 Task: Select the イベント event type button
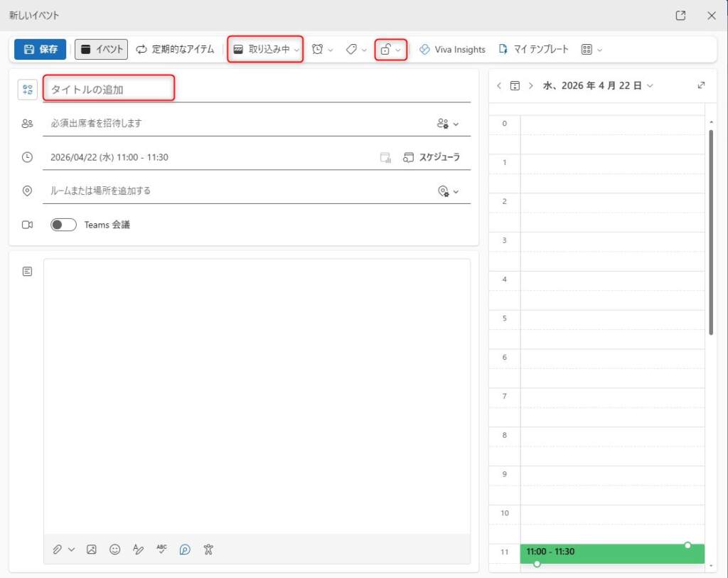[x=101, y=49]
